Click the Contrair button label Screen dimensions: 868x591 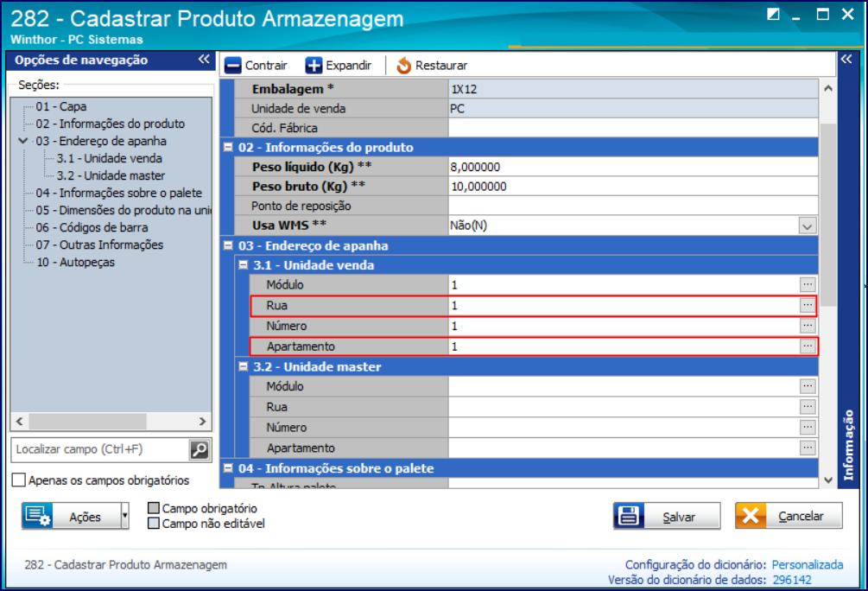(x=266, y=66)
